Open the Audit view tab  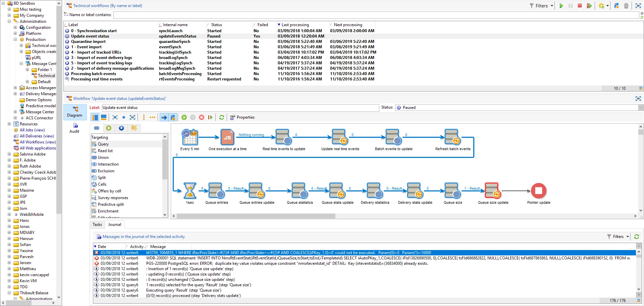[x=74, y=128]
